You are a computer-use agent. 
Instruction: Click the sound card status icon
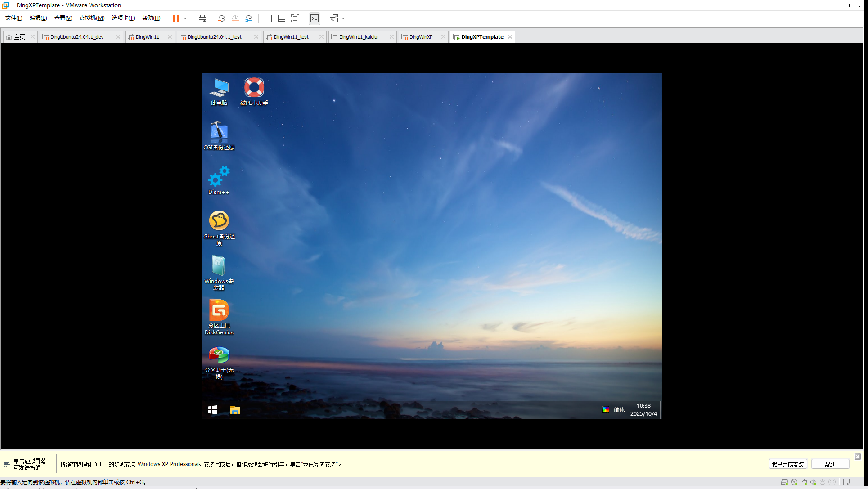[x=813, y=482]
